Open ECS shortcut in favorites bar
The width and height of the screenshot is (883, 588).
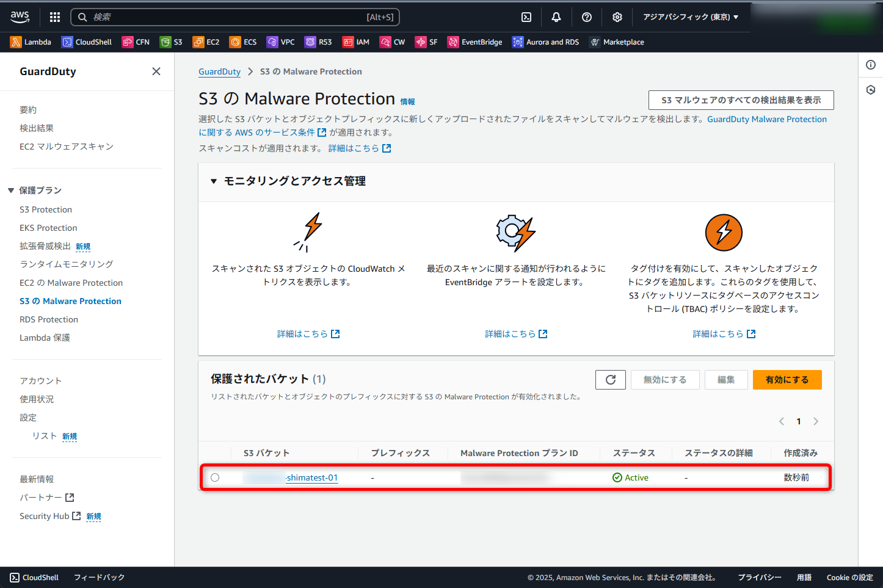click(x=243, y=42)
